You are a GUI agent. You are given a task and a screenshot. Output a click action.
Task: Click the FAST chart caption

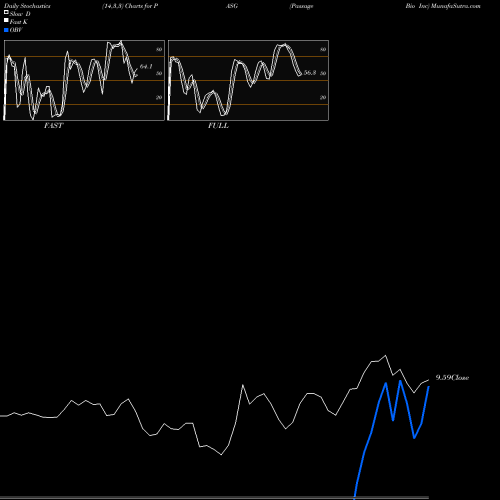tap(54, 126)
